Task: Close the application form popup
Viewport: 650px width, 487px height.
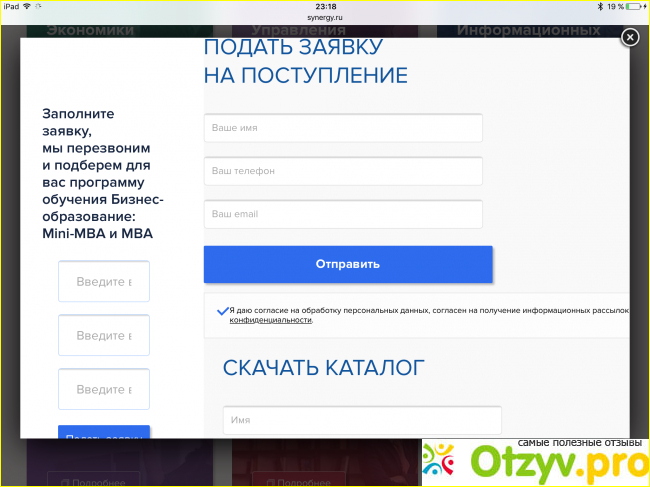Action: coord(629,37)
